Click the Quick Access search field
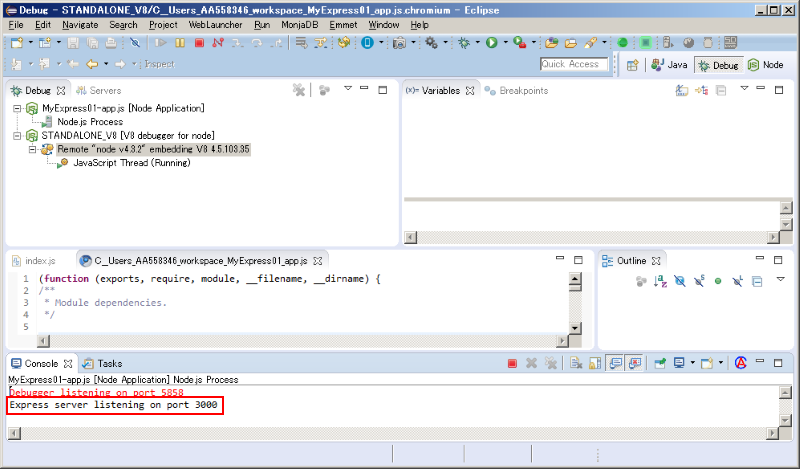The height and width of the screenshot is (469, 800). coord(574,64)
